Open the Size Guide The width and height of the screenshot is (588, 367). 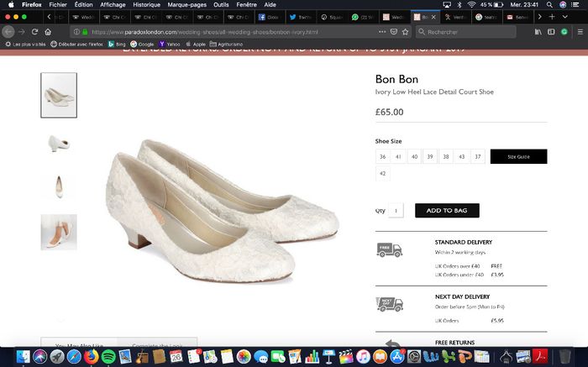point(518,156)
